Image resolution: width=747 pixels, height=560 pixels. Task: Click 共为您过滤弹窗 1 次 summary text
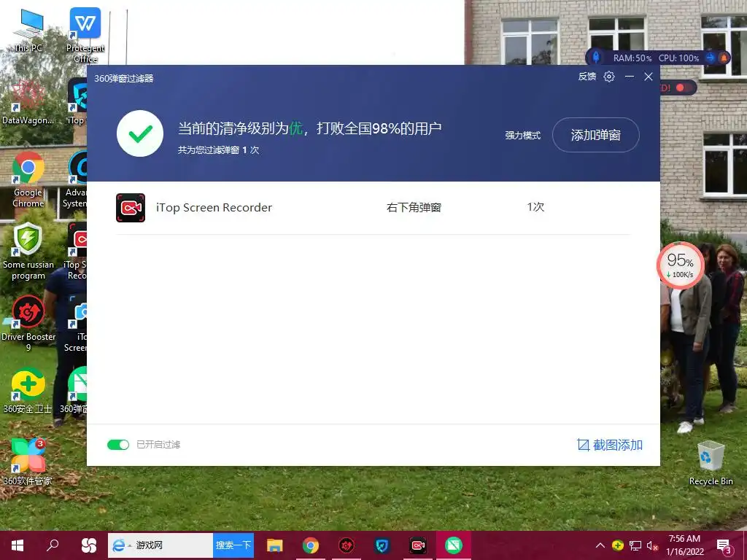[x=218, y=150]
